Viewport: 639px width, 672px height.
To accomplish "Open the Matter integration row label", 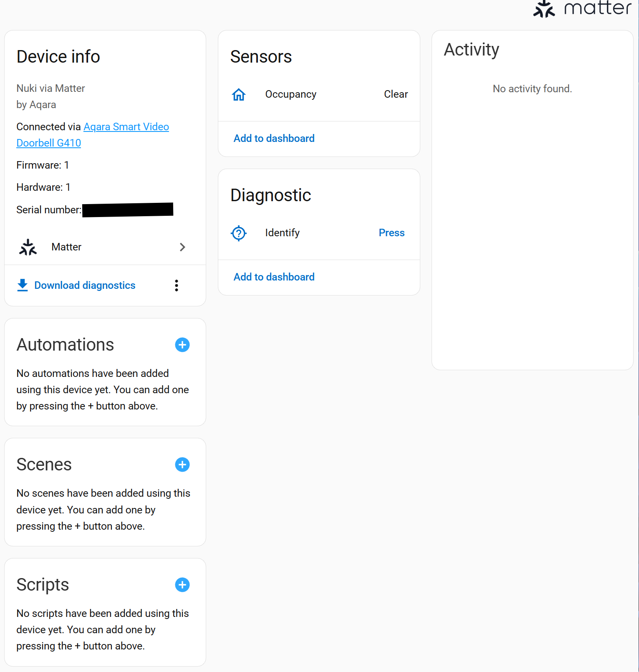I will [x=66, y=247].
